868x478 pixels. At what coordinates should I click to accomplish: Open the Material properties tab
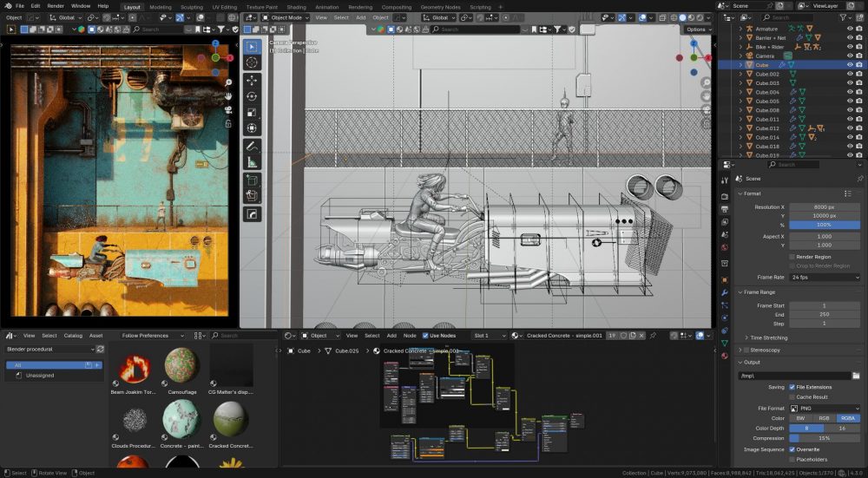coord(725,356)
